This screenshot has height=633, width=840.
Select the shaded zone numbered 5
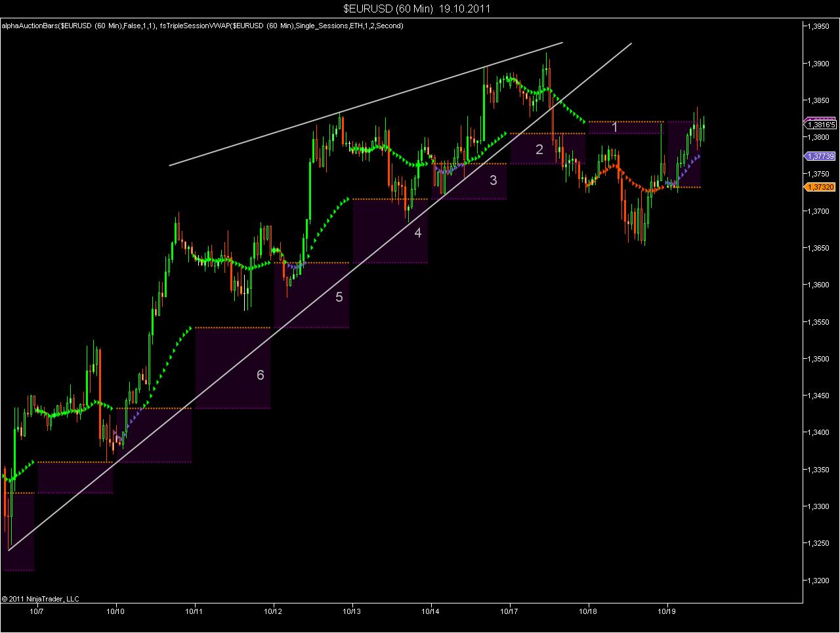point(311,295)
